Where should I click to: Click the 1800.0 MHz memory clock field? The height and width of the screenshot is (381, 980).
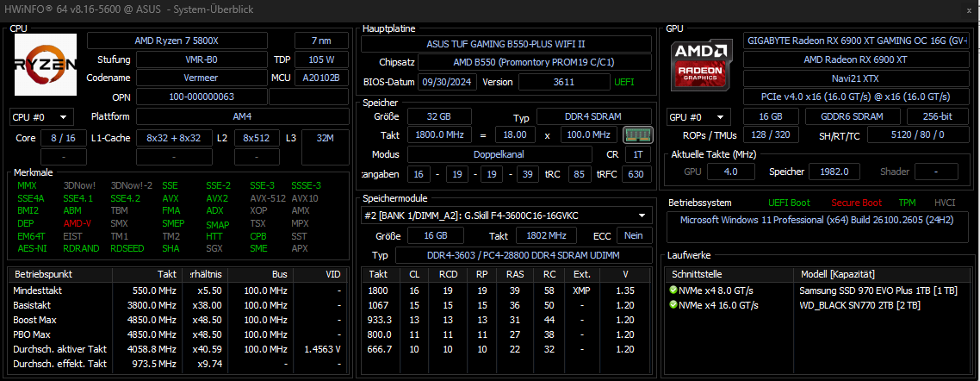click(438, 135)
